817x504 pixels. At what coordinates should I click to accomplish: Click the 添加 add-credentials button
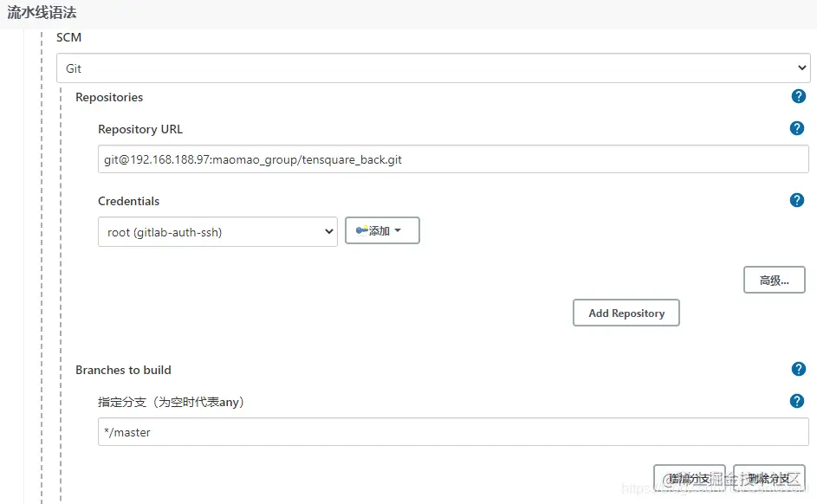[x=382, y=230]
